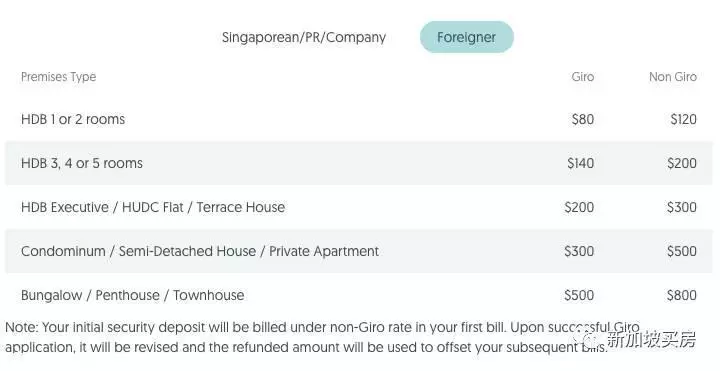Image resolution: width=720 pixels, height=371 pixels.
Task: Click the $120 Non Giro deposit value
Action: pyautogui.click(x=683, y=119)
